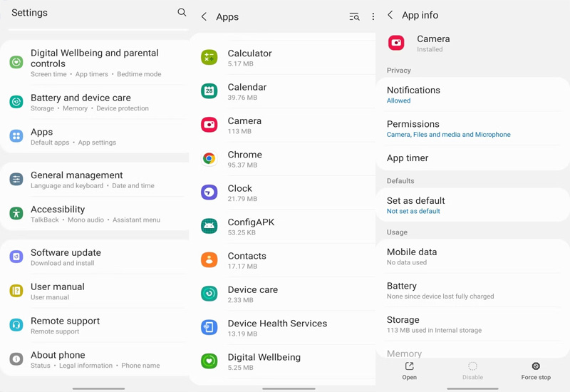Open User manual text
The width and height of the screenshot is (570, 392).
pyautogui.click(x=58, y=292)
